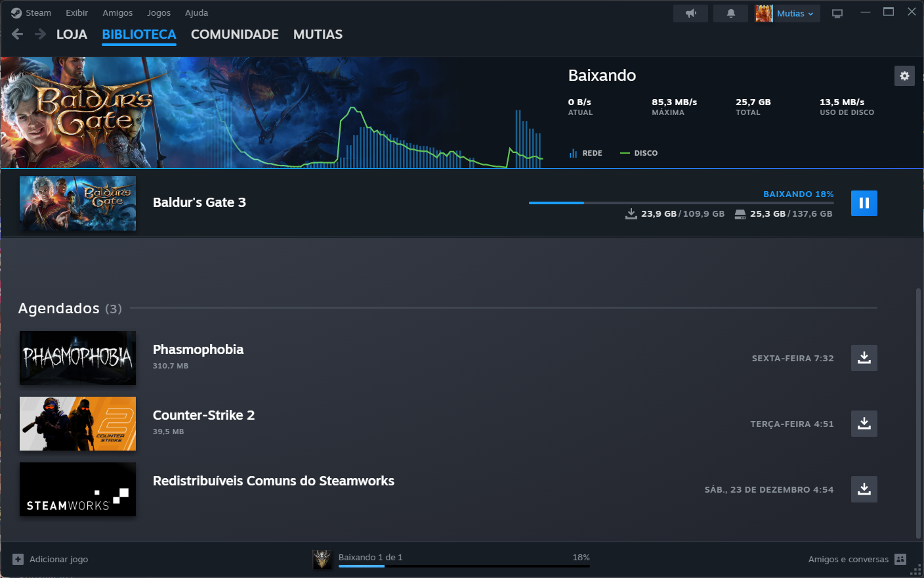This screenshot has width=924, height=578.
Task: Click the downloads list vertical scrollbar
Action: pos(919,412)
